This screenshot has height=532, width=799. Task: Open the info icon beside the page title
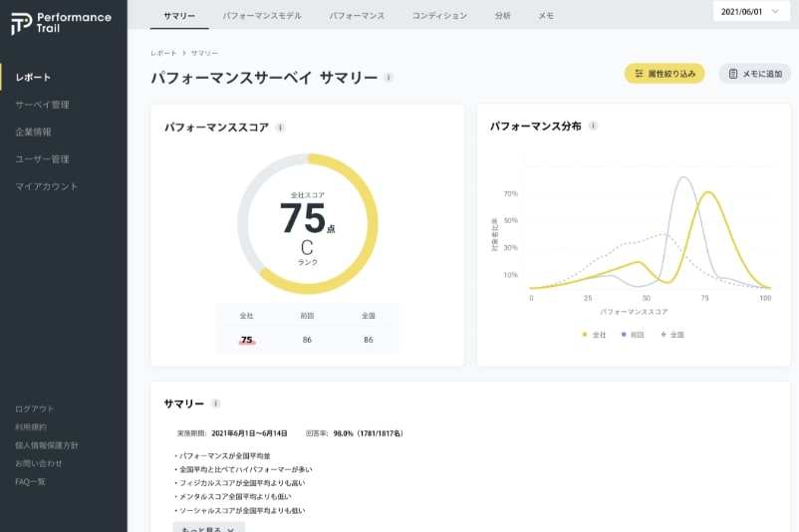click(x=389, y=78)
